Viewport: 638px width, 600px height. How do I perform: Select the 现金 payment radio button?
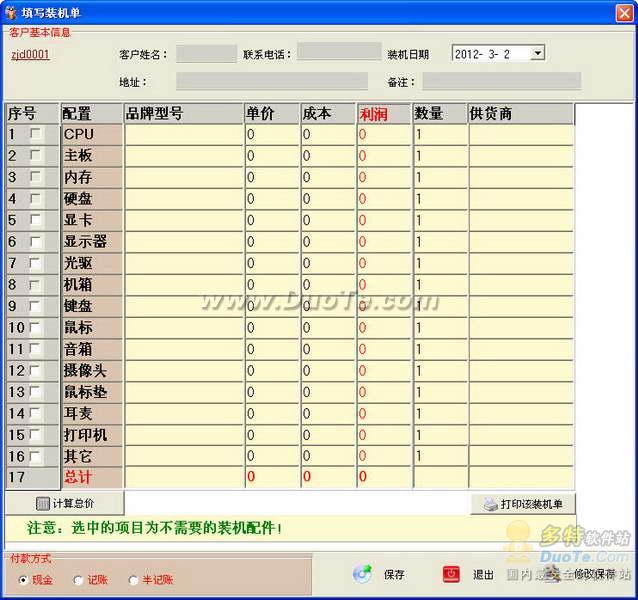click(24, 579)
